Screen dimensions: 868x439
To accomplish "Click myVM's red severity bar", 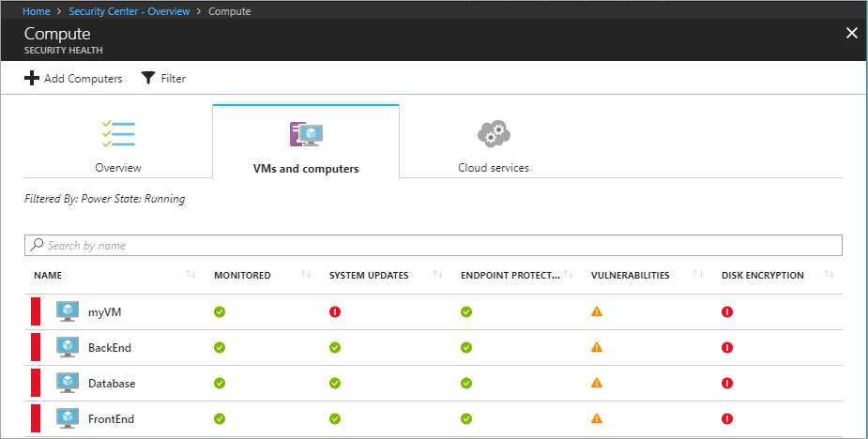I will point(36,311).
